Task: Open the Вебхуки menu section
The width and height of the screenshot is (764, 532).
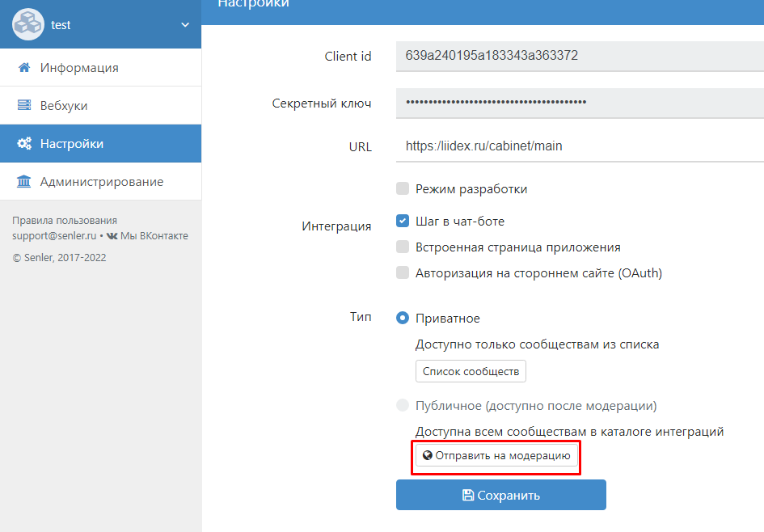Action: click(x=64, y=106)
